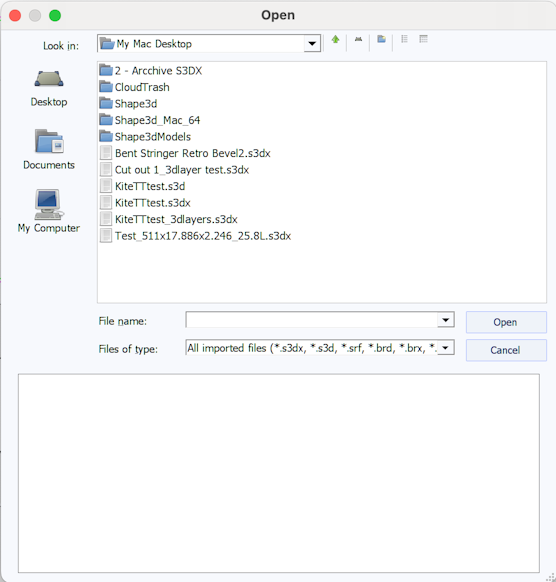Switch to Details view icon

(423, 39)
